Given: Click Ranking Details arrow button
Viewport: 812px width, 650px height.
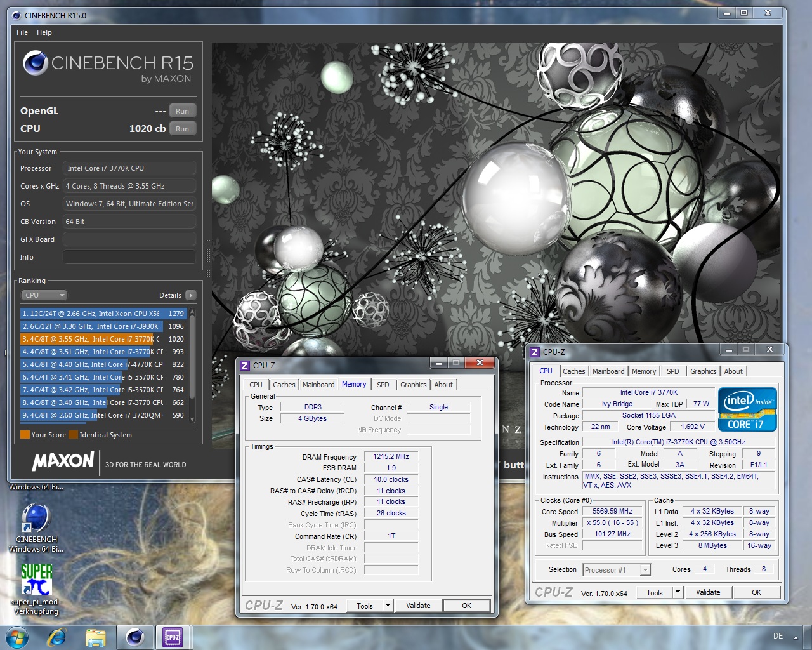Looking at the screenshot, I should pyautogui.click(x=191, y=295).
